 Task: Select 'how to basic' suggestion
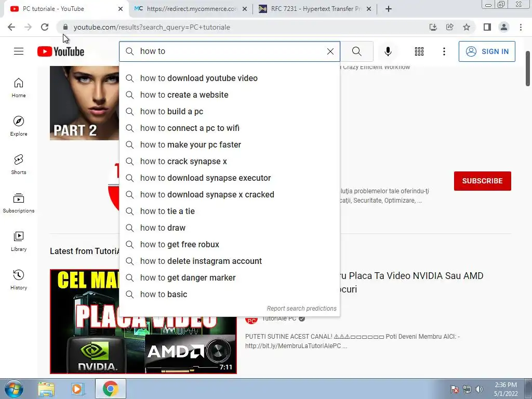tap(229, 294)
